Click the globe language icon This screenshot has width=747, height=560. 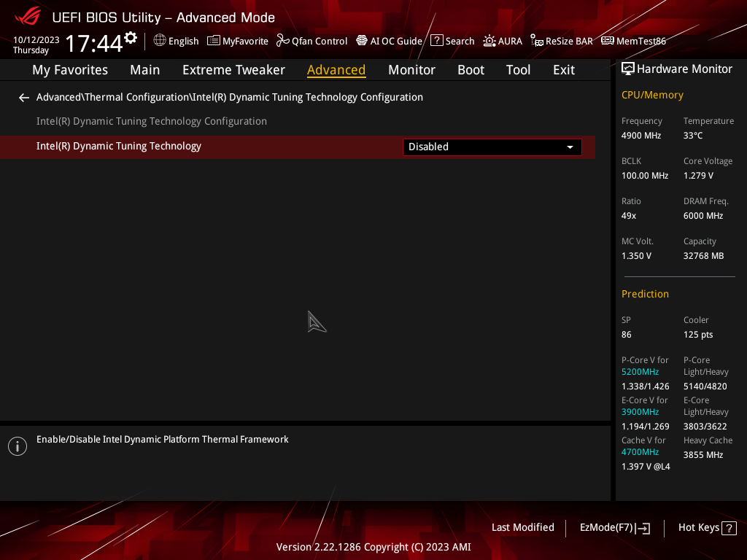click(160, 41)
